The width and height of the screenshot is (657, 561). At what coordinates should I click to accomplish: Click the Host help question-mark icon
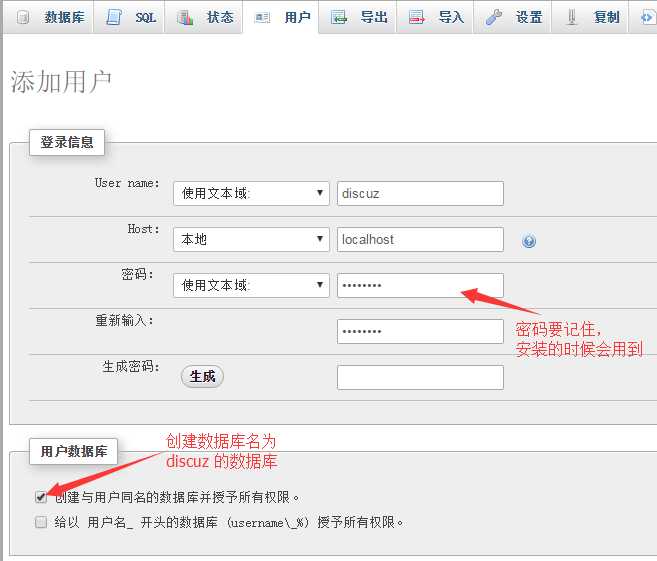pos(529,241)
